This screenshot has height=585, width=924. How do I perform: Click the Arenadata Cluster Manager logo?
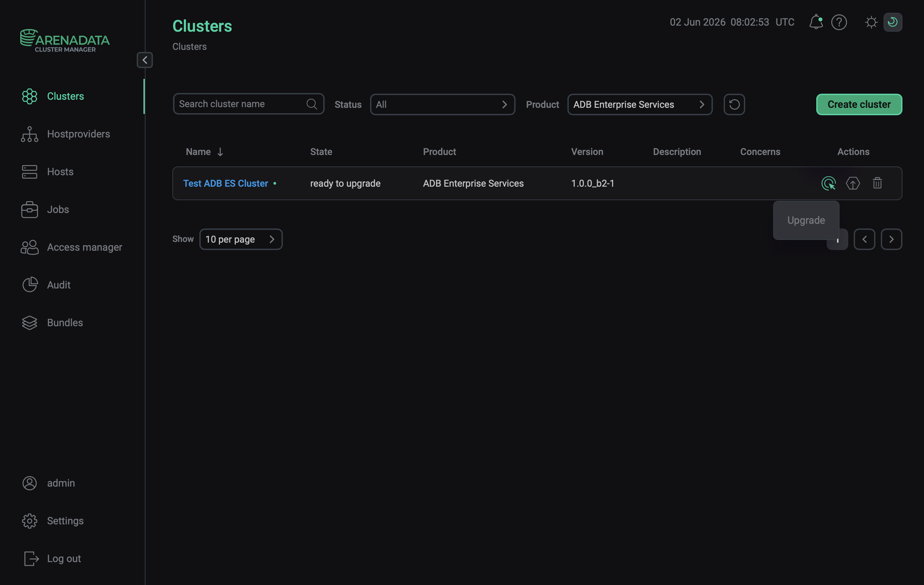point(65,40)
